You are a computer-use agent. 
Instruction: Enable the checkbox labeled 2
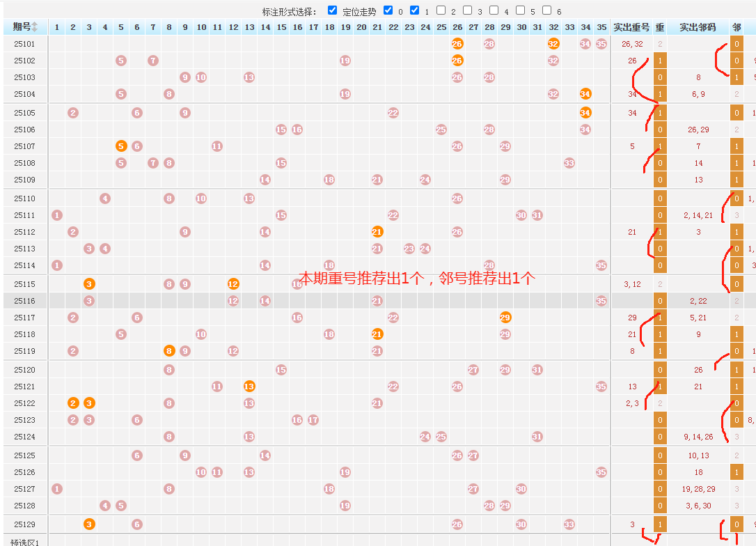point(441,10)
